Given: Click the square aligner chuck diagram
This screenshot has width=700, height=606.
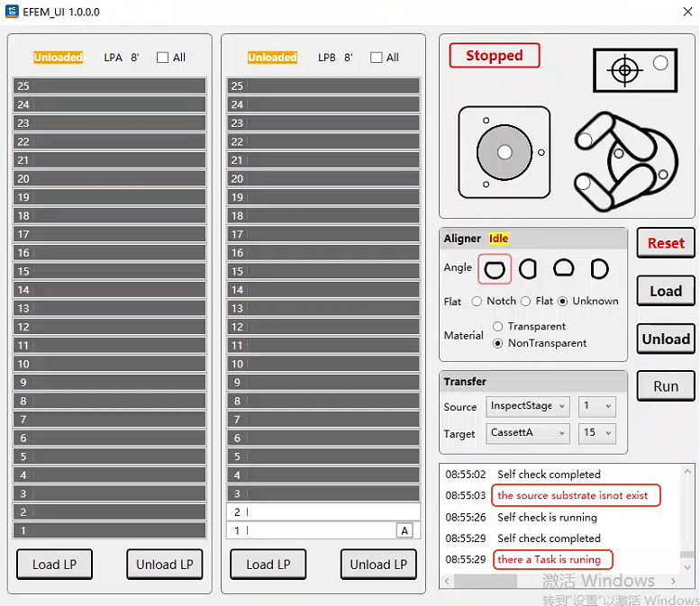Looking at the screenshot, I should pos(504,152).
